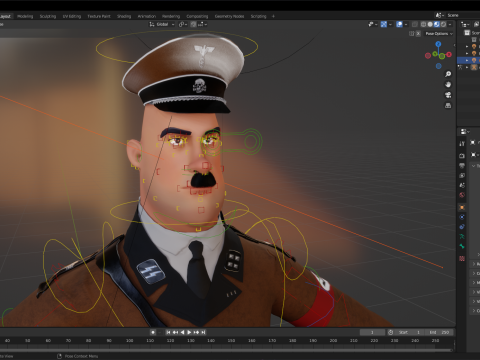Open the Global transform orientation dropdown
The width and height of the screenshot is (480, 360).
162,24
